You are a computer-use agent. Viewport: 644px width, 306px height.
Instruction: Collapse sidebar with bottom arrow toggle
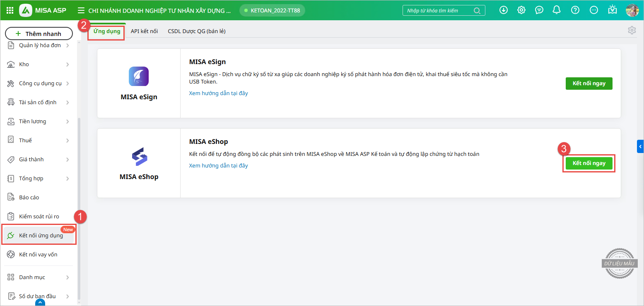pyautogui.click(x=40, y=303)
